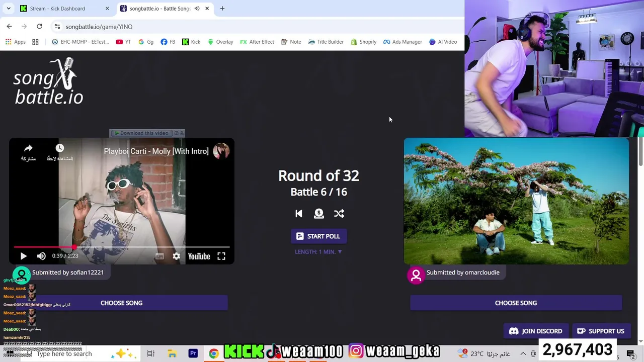Reload the current page
This screenshot has width=644, height=362.
(x=39, y=26)
